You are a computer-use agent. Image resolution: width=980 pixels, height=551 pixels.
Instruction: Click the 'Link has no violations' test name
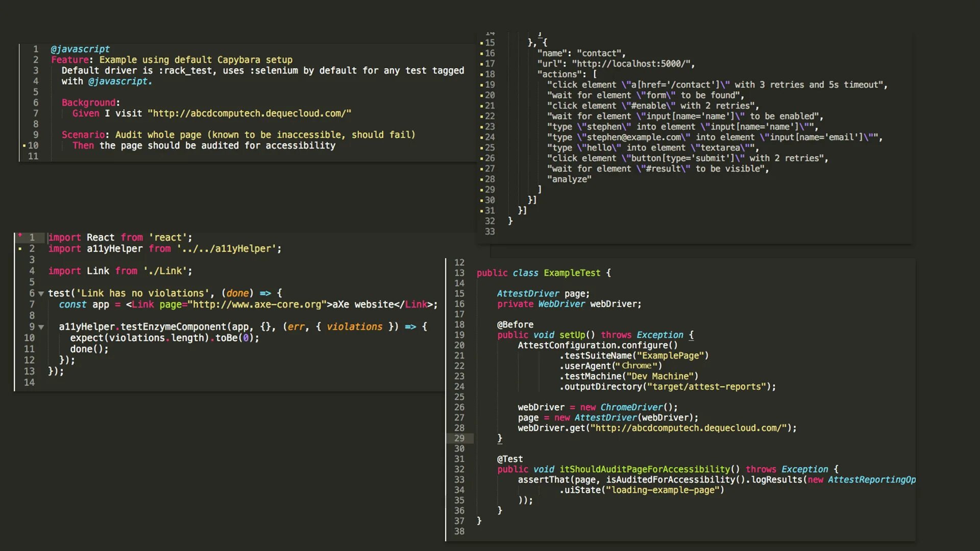(x=142, y=293)
